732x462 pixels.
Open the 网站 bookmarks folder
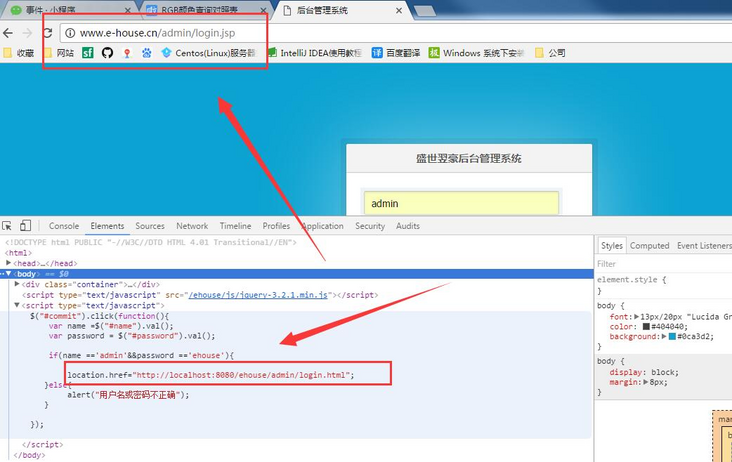pos(59,53)
